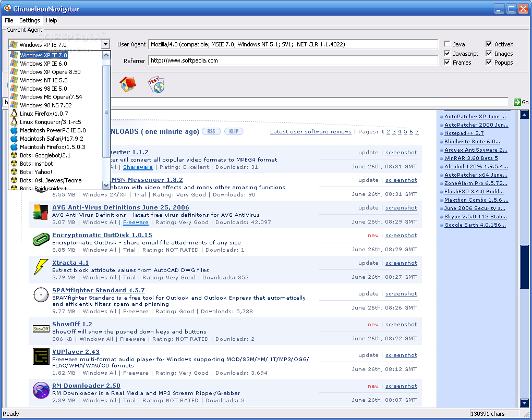Click the ShowOff software icon

point(41,329)
